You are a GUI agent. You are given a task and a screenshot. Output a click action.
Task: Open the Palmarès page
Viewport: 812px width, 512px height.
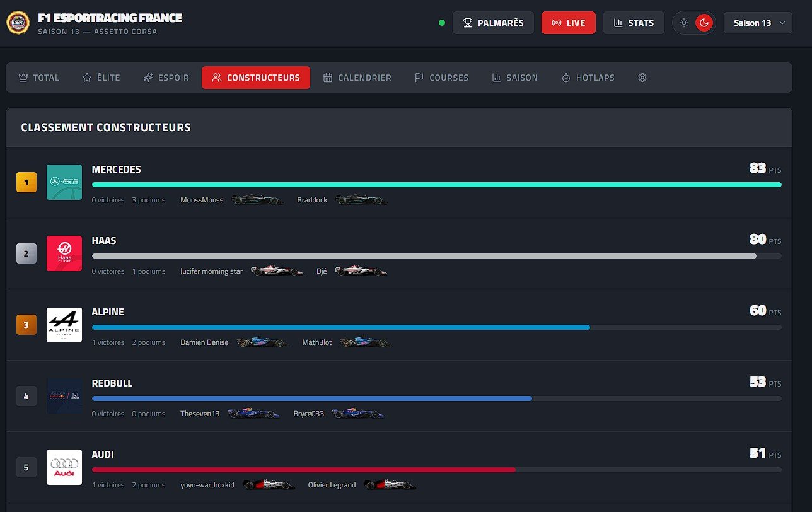[493, 23]
